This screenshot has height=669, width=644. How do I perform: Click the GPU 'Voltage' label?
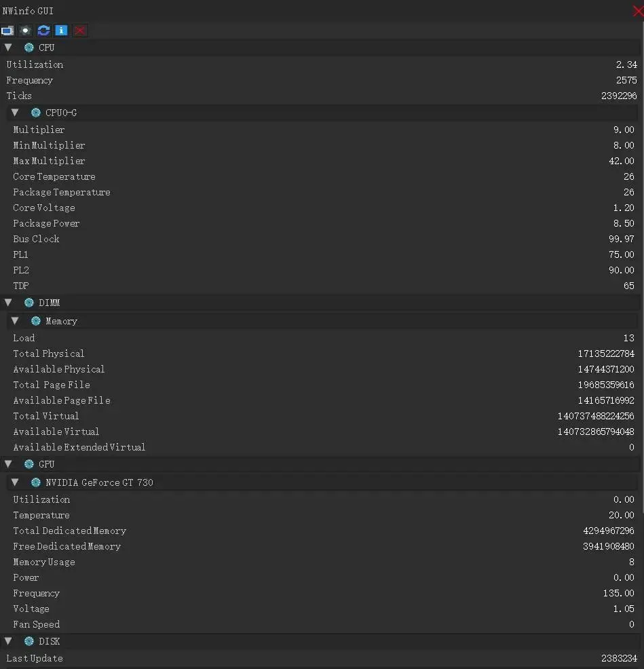[x=31, y=609]
